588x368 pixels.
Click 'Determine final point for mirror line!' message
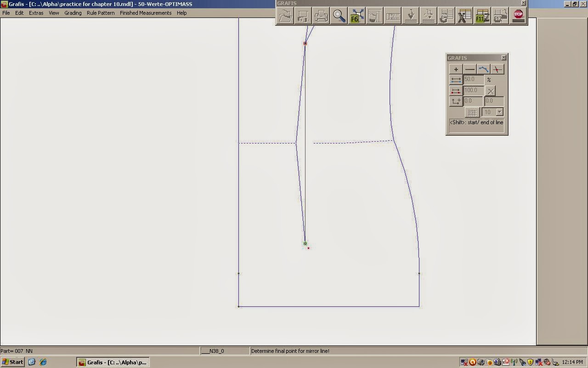290,351
